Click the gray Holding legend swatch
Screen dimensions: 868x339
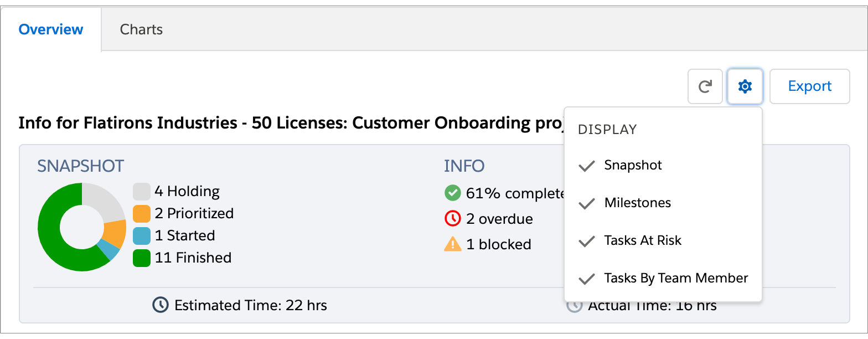(142, 191)
